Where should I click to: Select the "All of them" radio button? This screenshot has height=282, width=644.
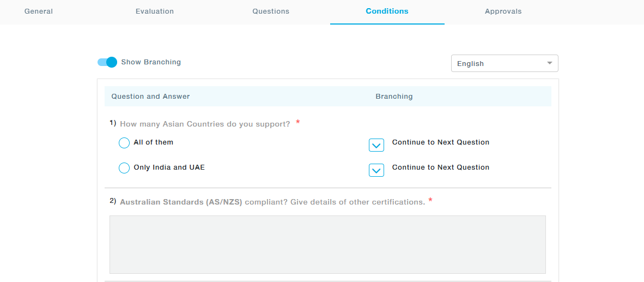[x=124, y=143]
